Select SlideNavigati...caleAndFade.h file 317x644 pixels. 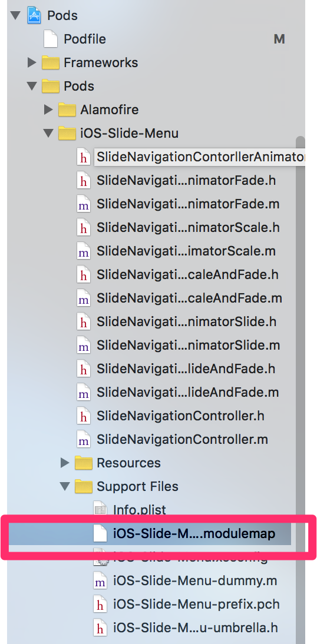187,275
